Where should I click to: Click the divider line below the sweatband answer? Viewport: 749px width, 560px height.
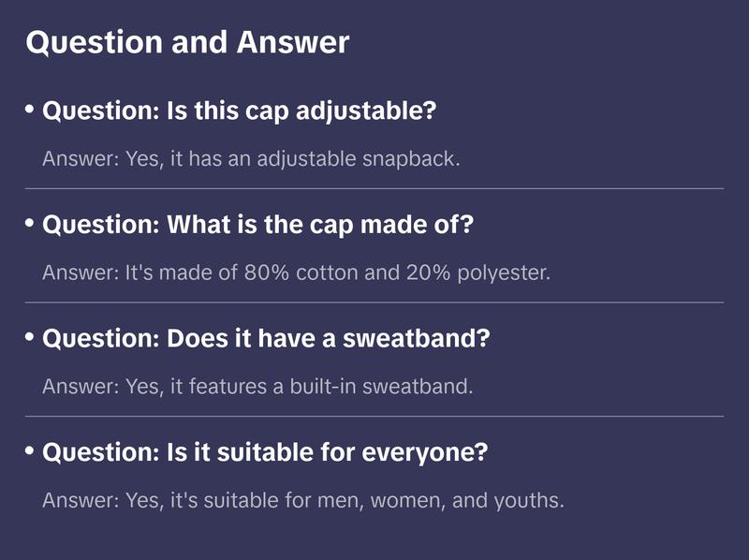pyautogui.click(x=374, y=416)
